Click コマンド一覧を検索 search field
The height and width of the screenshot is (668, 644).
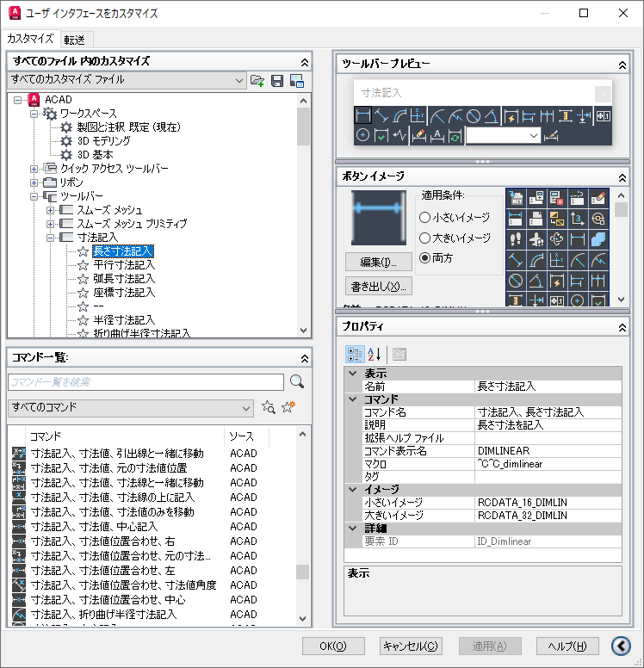pos(146,382)
